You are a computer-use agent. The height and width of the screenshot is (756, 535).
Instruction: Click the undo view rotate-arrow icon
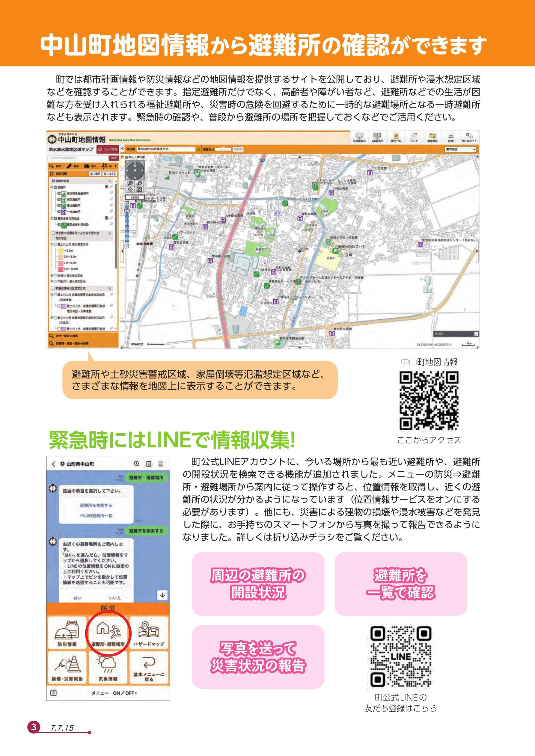(x=130, y=190)
